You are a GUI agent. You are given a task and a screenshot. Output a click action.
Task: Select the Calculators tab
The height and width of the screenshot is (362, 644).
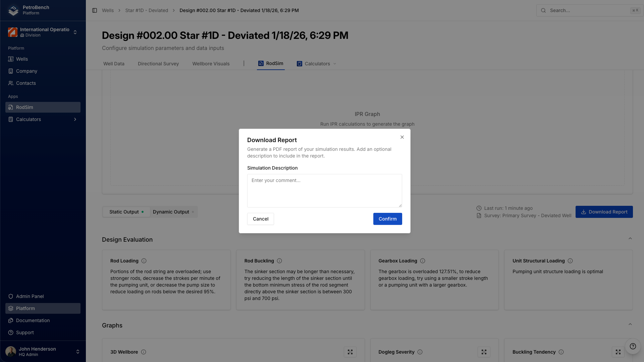(316, 64)
